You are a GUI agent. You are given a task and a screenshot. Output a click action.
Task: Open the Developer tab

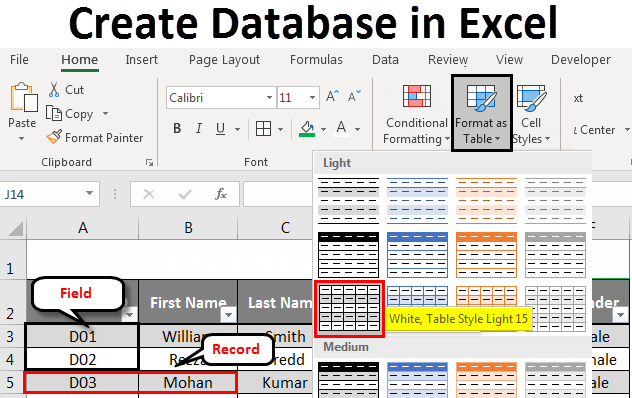(581, 60)
